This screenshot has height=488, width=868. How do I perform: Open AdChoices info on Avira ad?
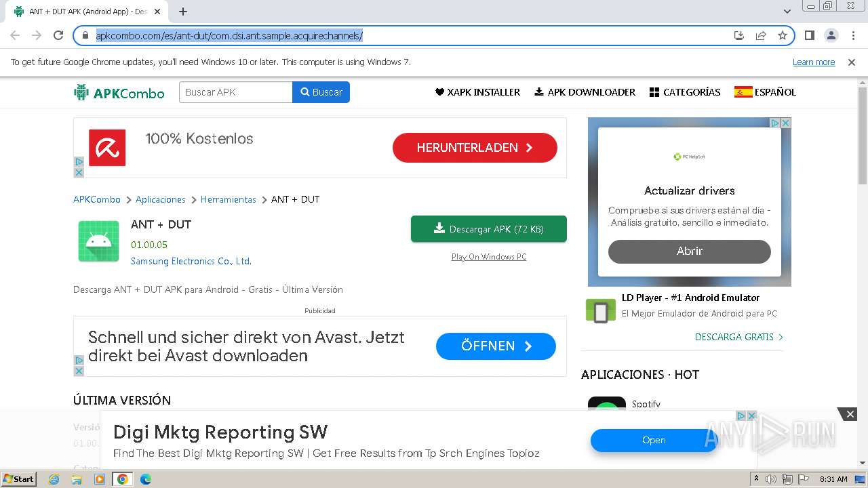tap(79, 162)
